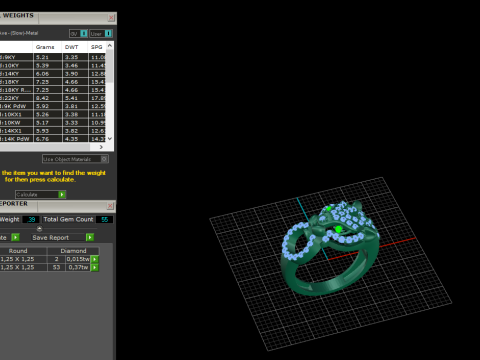The image size is (480, 360).
Task: Click the Save Report green arrow
Action: (90, 237)
